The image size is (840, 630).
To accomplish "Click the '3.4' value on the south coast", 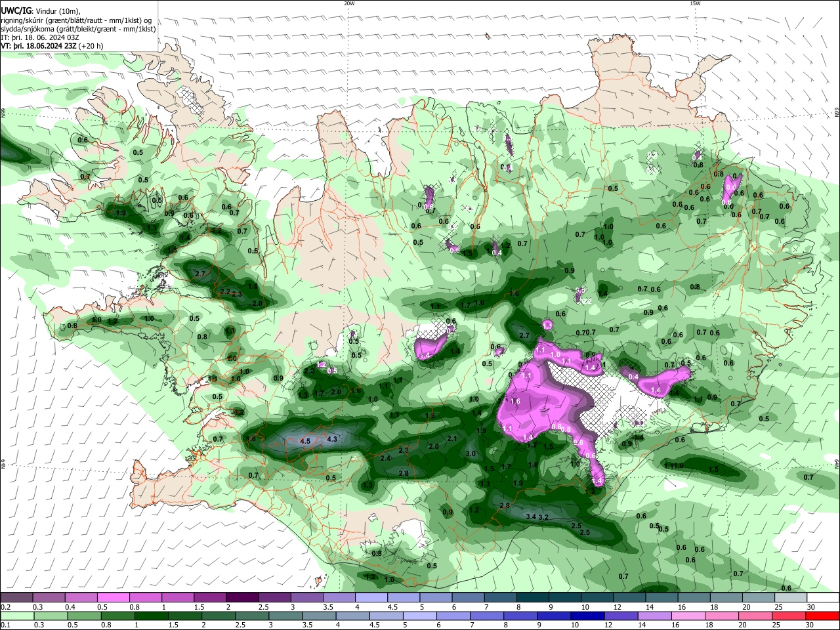I will (x=531, y=517).
